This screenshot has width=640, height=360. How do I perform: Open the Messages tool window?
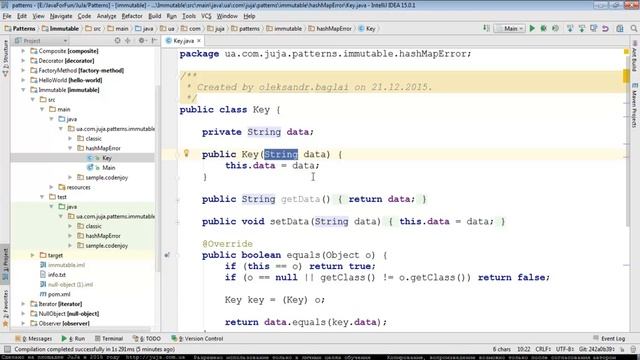click(33, 338)
